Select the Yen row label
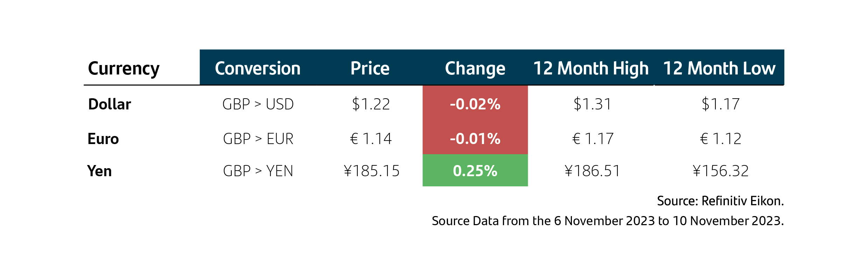This screenshot has height=279, width=868. (x=99, y=171)
